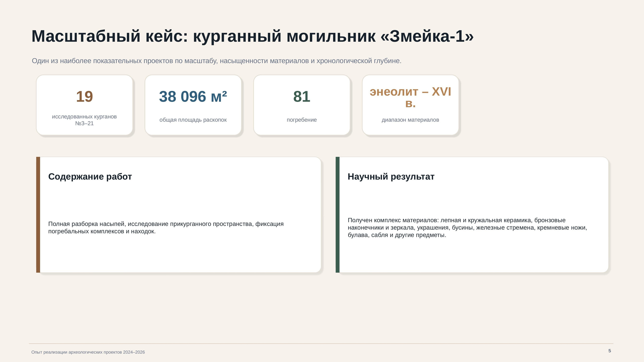
Task: Select the number 81 in third card
Action: click(x=302, y=97)
